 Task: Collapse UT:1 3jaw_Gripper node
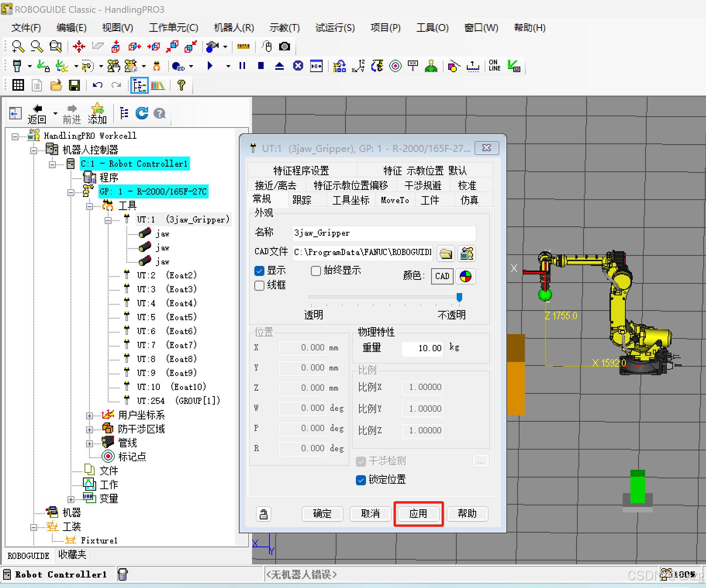[x=108, y=220]
